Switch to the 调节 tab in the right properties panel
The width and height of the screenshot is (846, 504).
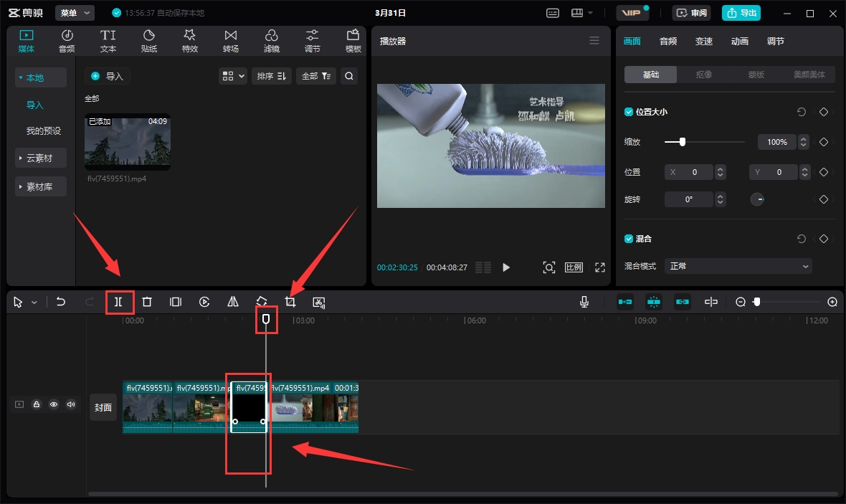pos(775,41)
